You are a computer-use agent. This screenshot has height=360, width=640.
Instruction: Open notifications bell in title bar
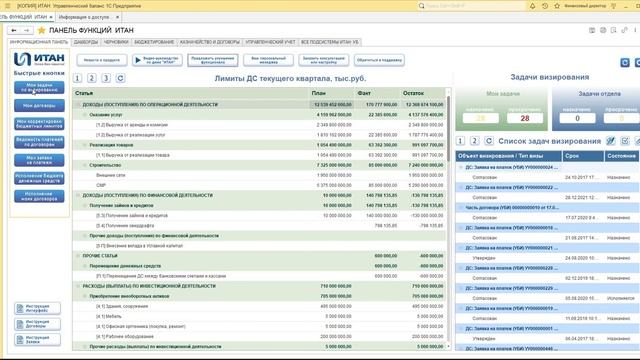[533, 6]
